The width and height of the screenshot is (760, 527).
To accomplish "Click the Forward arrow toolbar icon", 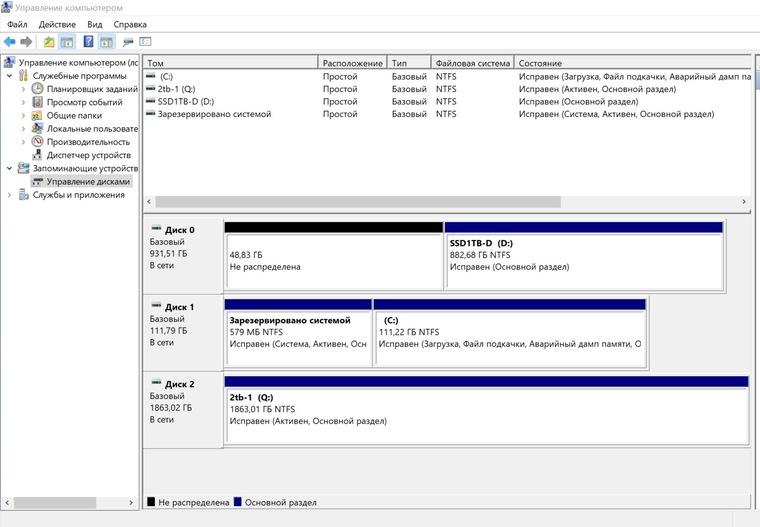I will (x=26, y=42).
